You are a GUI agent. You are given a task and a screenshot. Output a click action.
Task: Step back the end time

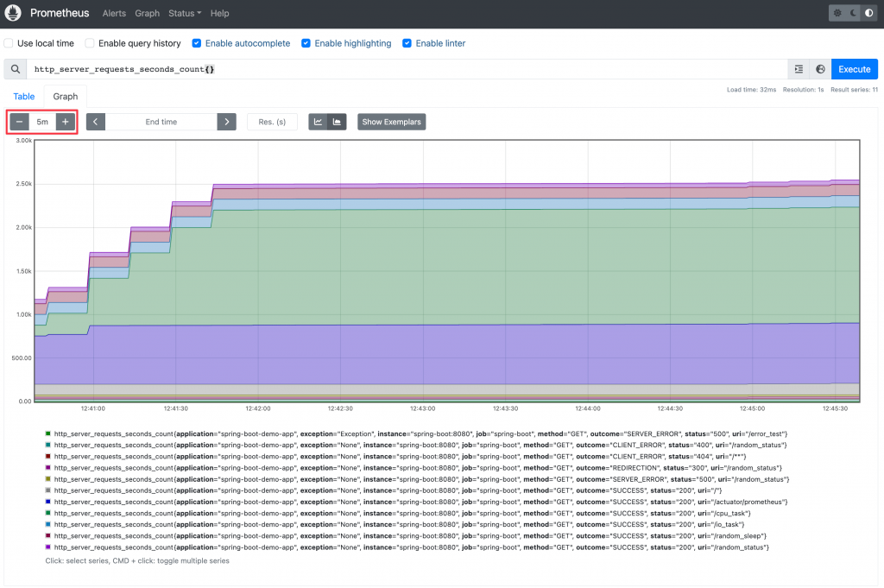click(x=95, y=122)
